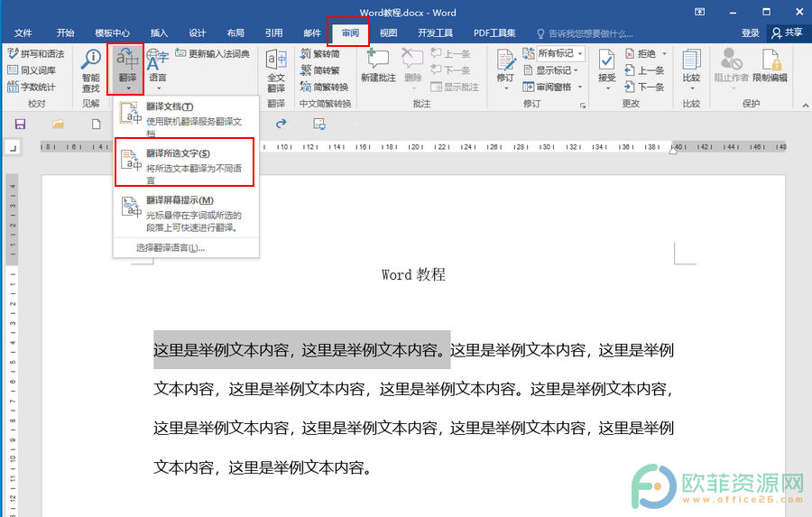Go to 下一条 change in 更改 group
The image size is (812, 517).
tap(644, 87)
